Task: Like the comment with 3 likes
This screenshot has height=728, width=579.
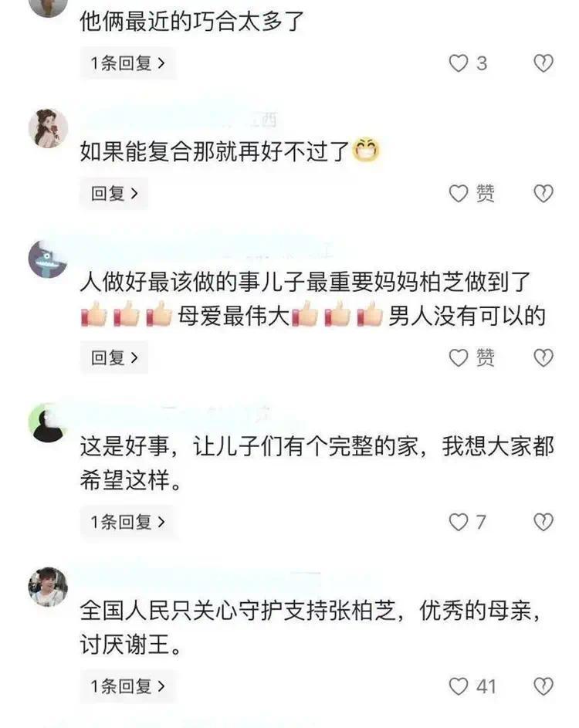Action: [459, 63]
